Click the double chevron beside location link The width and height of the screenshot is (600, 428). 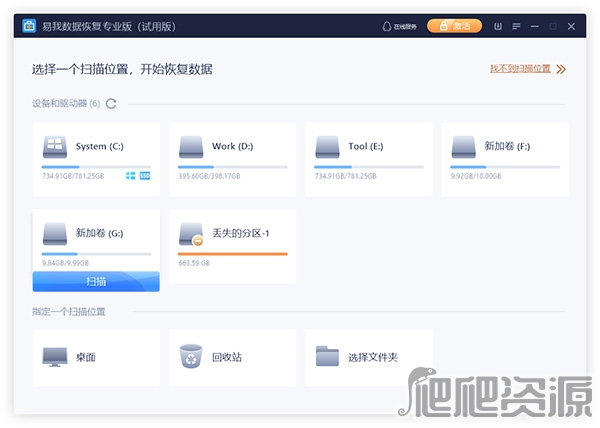pyautogui.click(x=561, y=69)
